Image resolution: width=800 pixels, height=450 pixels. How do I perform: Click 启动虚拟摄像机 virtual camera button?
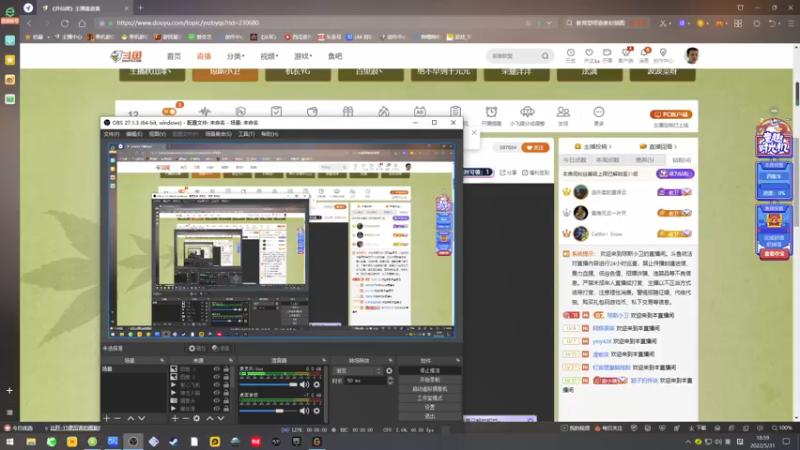(x=430, y=389)
